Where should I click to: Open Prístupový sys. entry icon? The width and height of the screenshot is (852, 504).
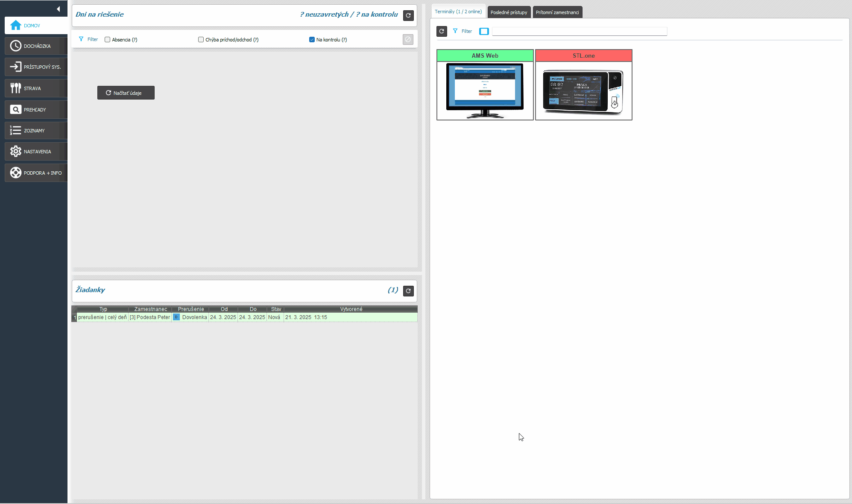click(16, 67)
